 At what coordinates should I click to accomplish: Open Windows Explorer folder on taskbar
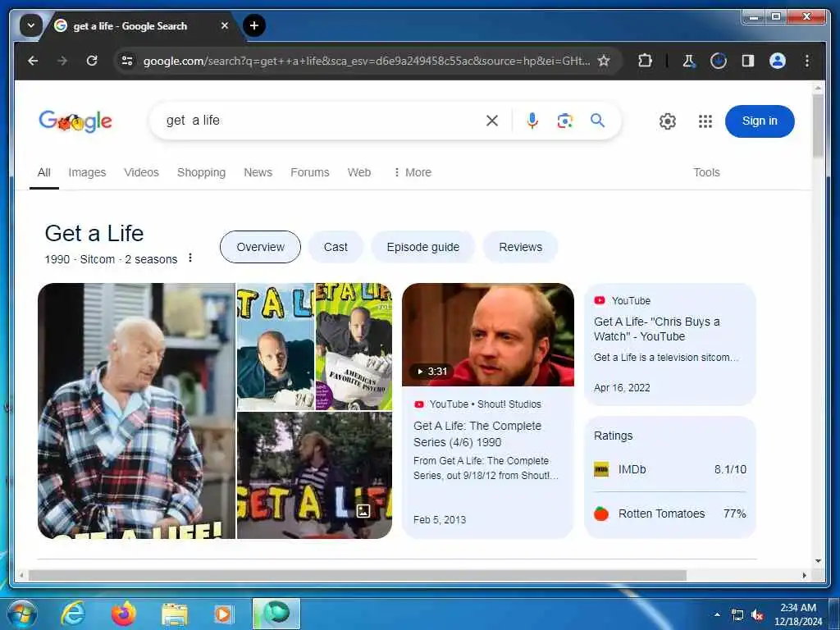175,615
